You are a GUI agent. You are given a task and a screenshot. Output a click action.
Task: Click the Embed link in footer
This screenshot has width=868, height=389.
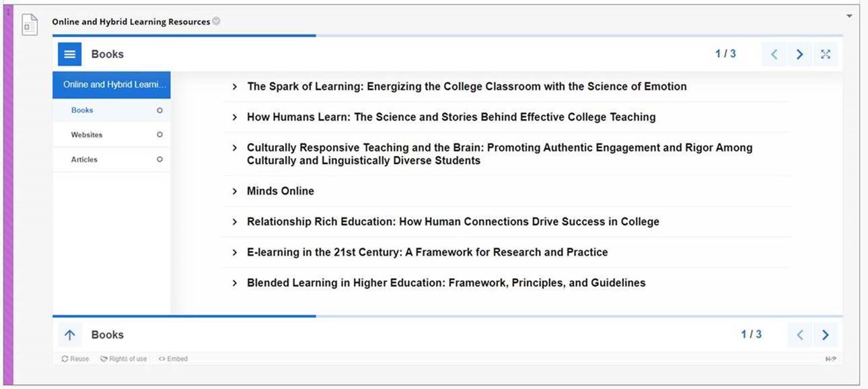[x=173, y=359]
